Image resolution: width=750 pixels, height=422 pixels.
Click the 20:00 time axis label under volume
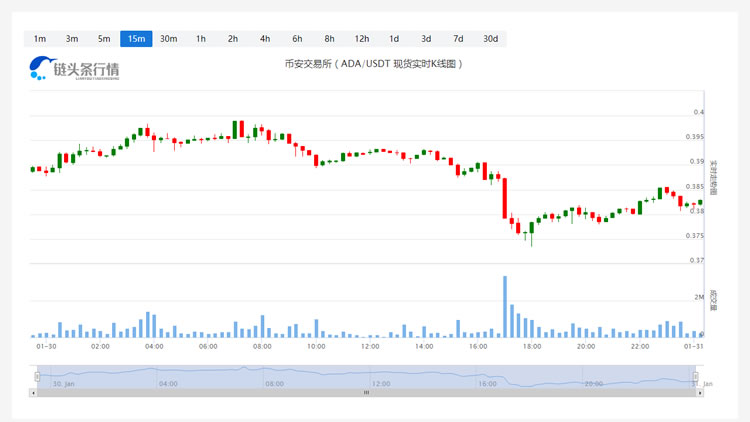(586, 346)
